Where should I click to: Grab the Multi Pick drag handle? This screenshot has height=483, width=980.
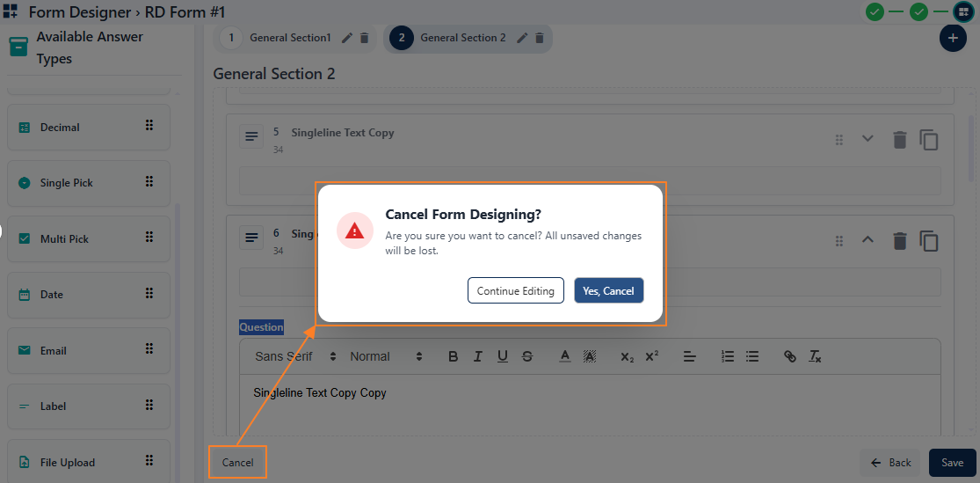(149, 238)
